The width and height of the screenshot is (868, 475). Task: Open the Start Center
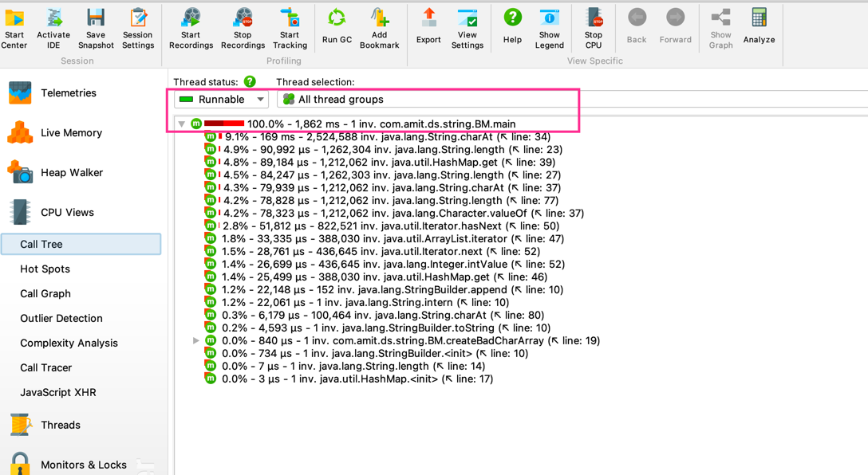(x=14, y=29)
